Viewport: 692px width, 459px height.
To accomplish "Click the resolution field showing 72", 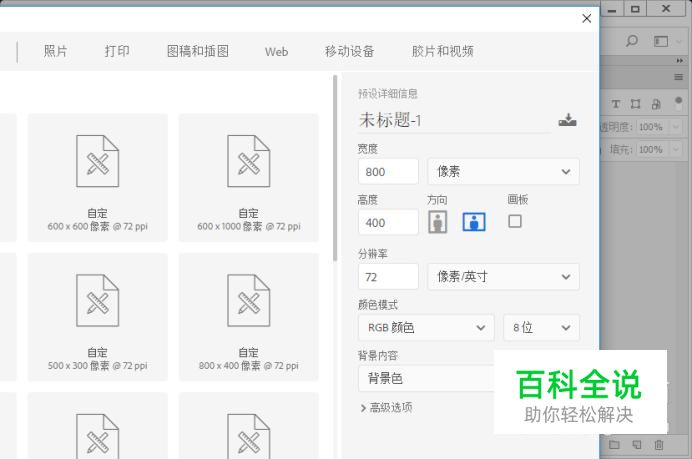I will coord(388,277).
